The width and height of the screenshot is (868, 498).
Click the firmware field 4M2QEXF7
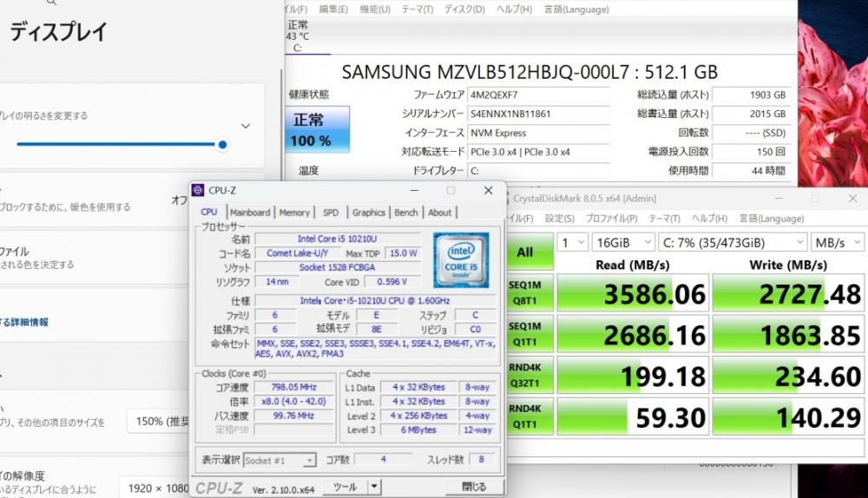538,95
